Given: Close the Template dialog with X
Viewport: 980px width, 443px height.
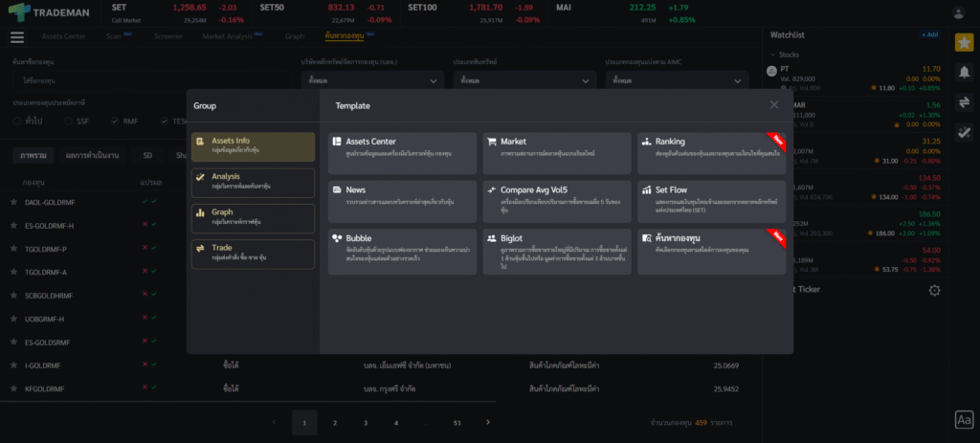Looking at the screenshot, I should coord(774,105).
